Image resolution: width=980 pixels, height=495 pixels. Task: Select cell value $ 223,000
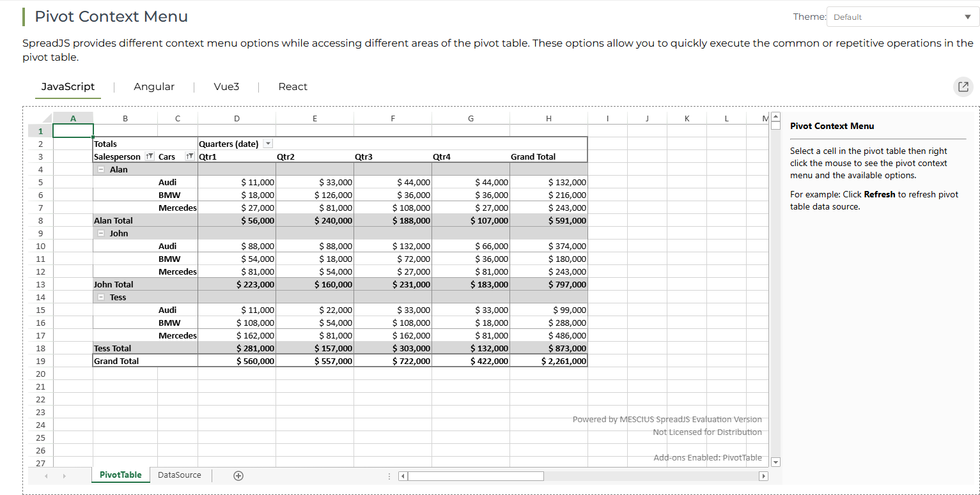pos(237,284)
